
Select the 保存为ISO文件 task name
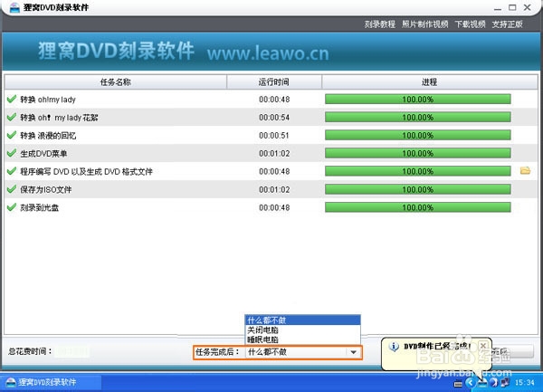(x=46, y=189)
